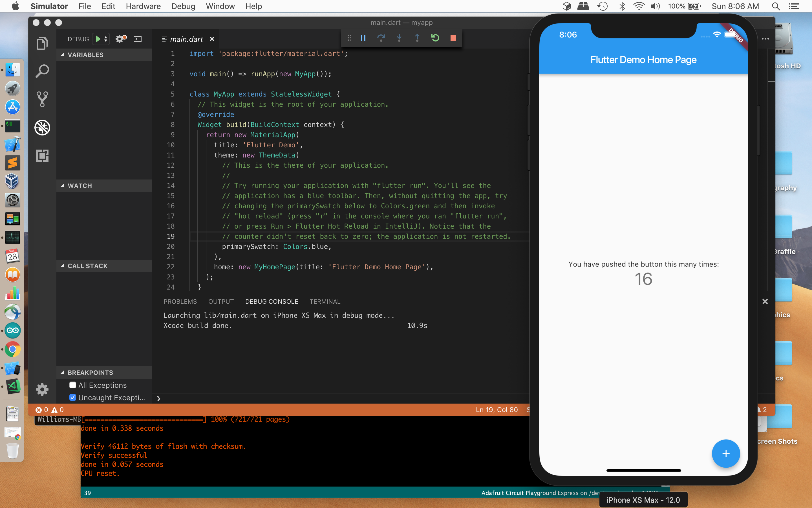
Task: Click the counter value 16 in the app
Action: point(643,279)
